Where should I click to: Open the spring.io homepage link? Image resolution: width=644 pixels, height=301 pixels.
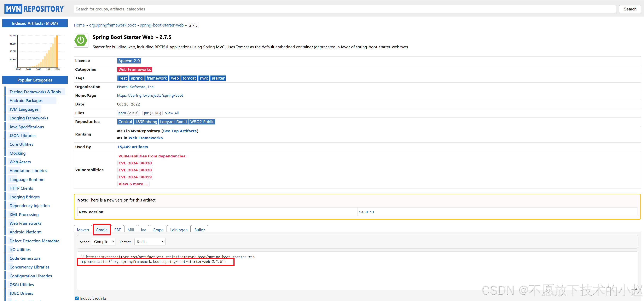pyautogui.click(x=150, y=96)
